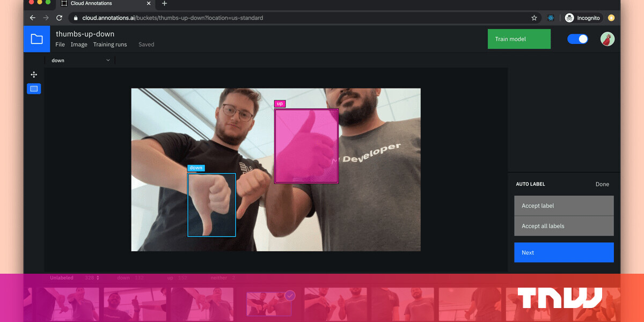
Task: Click Accept all labels
Action: click(x=563, y=226)
